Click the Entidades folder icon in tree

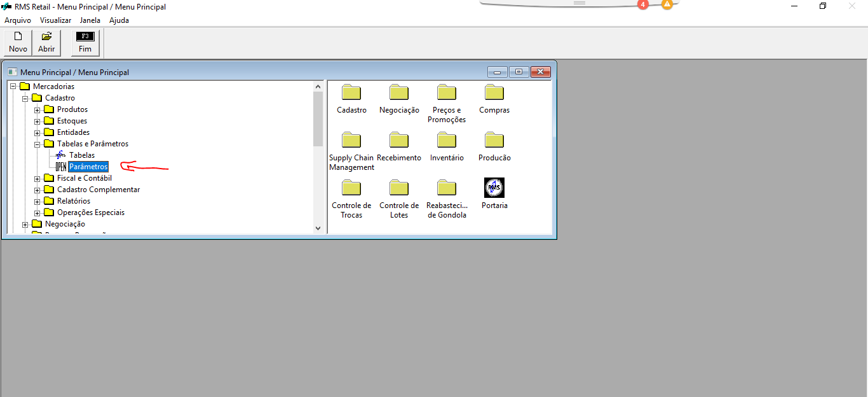click(49, 132)
